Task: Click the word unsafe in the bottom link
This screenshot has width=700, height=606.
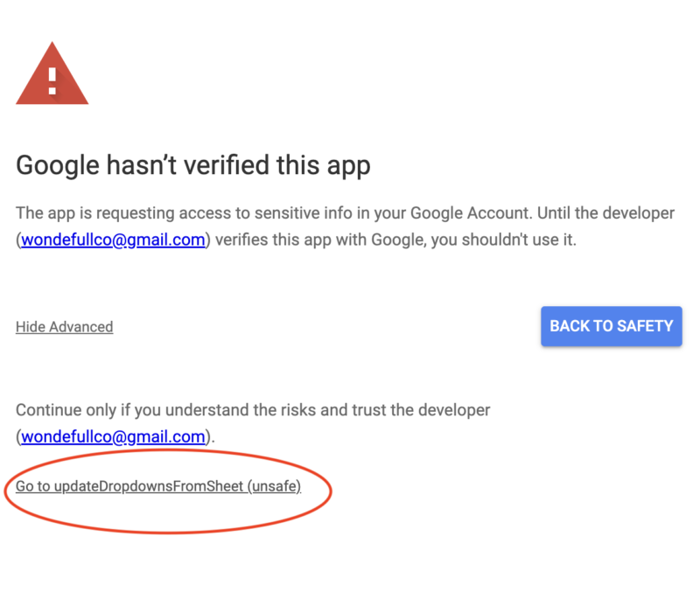Action: (275, 486)
